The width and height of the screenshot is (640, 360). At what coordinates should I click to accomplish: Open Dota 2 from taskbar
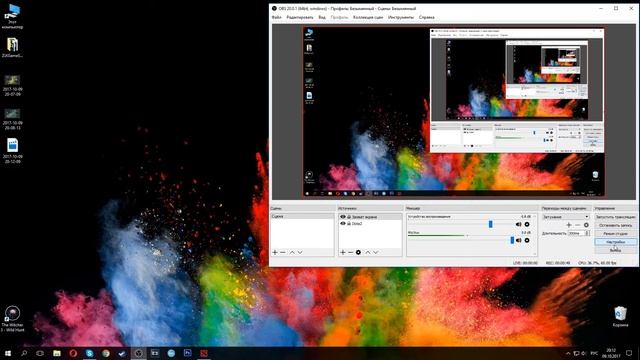click(204, 353)
